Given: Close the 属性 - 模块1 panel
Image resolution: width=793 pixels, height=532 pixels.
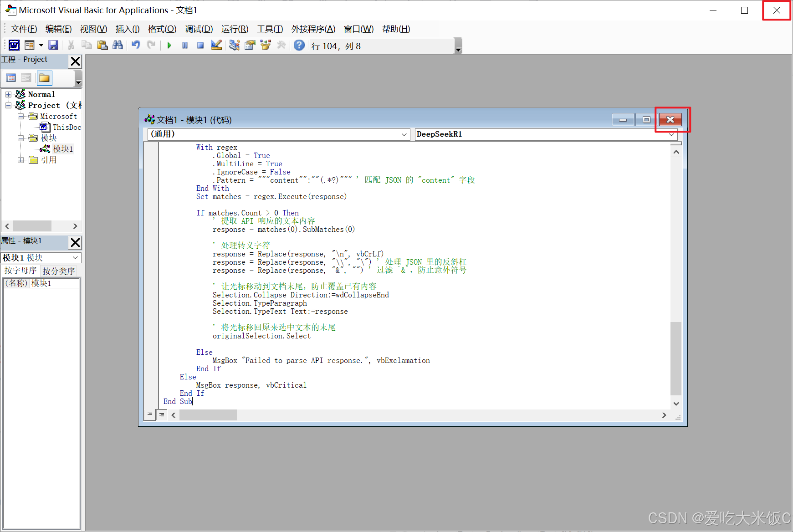Looking at the screenshot, I should click(x=76, y=242).
